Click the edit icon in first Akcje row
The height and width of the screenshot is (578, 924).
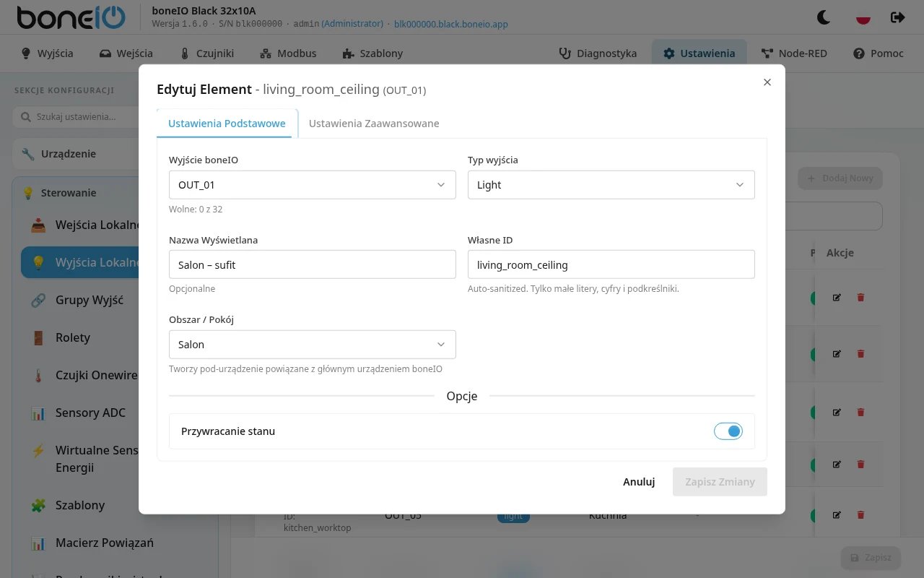click(837, 297)
